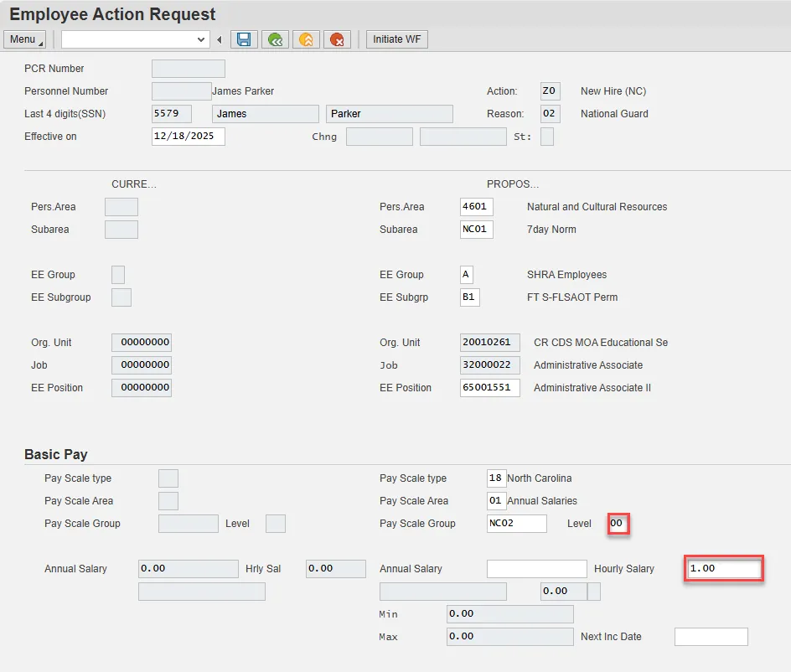Screen dimensions: 791x672
Task: Click the Save disk icon
Action: click(244, 39)
